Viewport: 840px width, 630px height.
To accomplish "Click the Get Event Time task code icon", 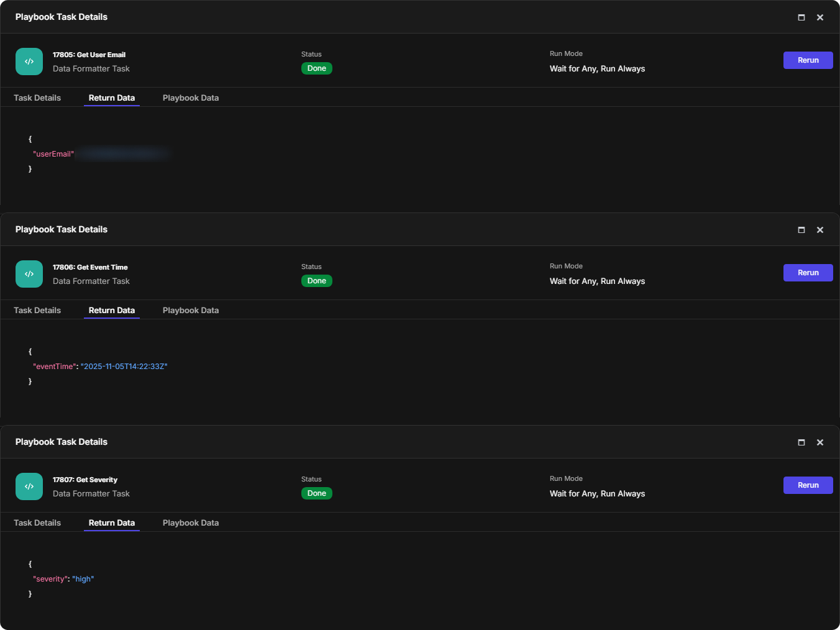I will tap(29, 274).
